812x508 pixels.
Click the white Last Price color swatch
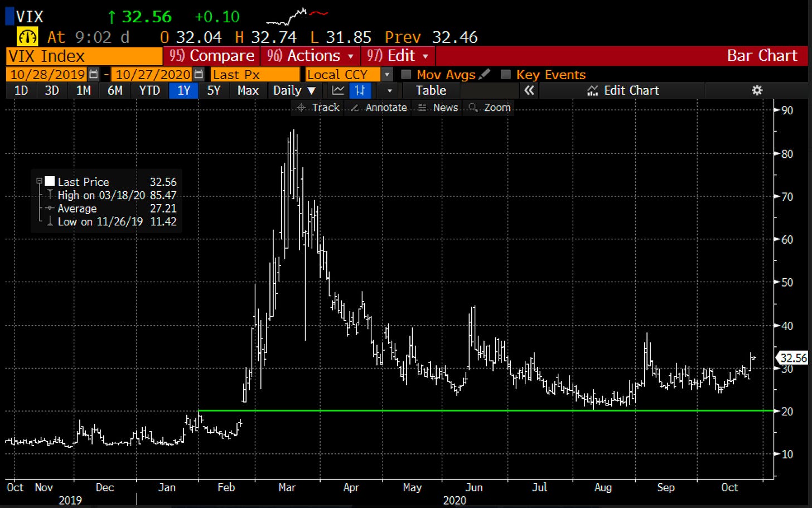(x=50, y=181)
